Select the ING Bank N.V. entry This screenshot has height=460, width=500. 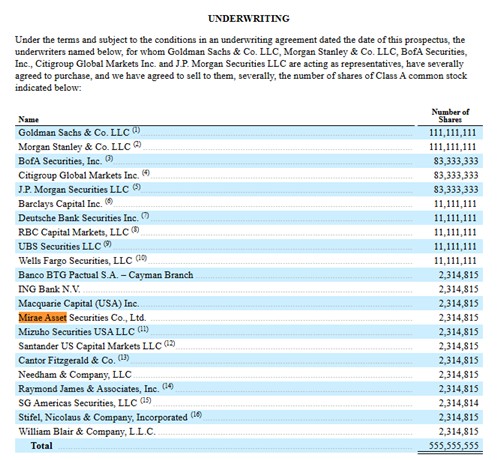[49, 289]
